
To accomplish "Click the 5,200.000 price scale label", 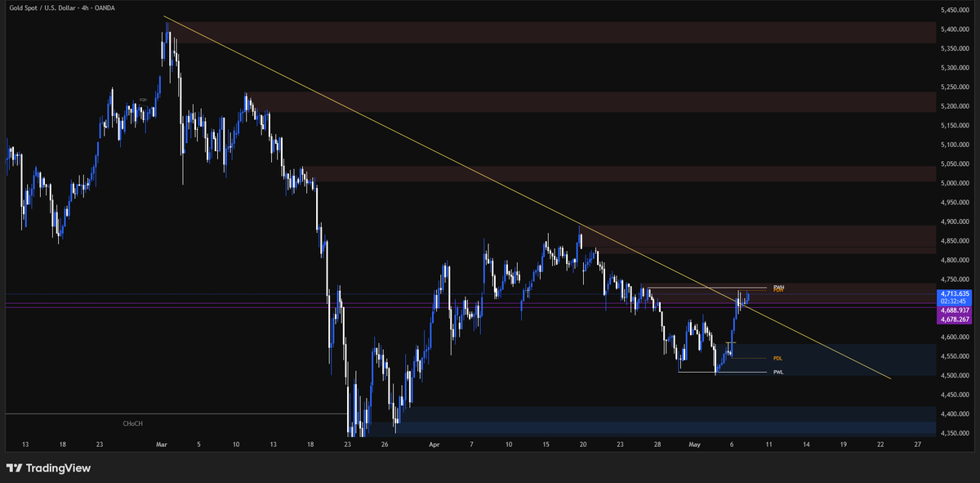I will (955, 106).
